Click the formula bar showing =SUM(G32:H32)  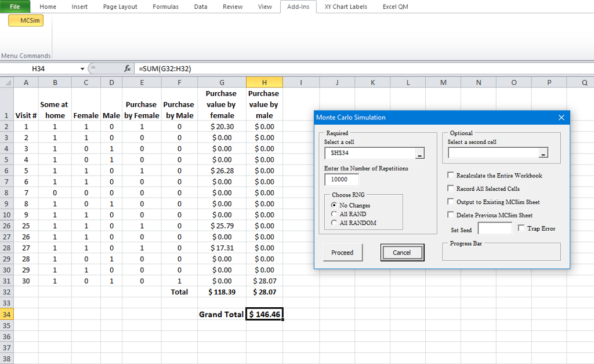(174, 68)
